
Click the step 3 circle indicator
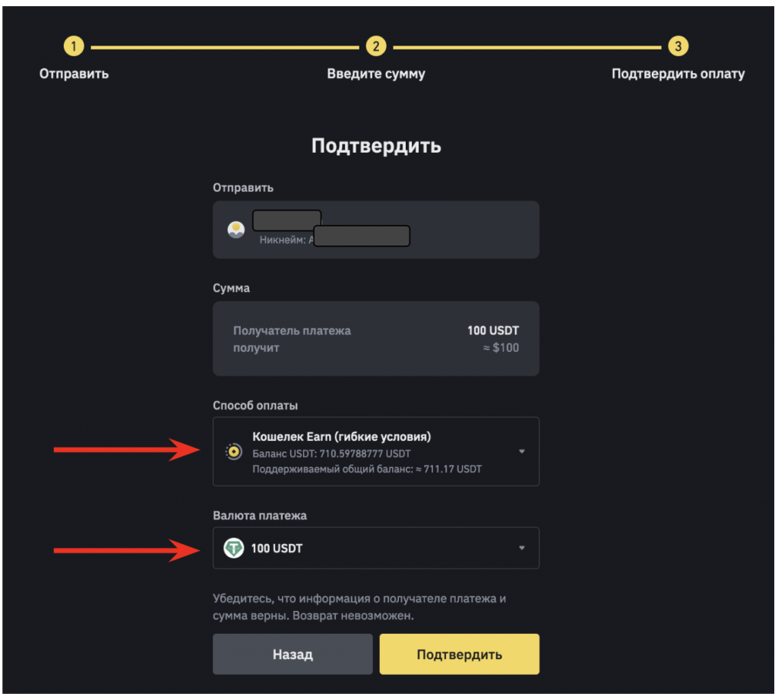tap(678, 47)
